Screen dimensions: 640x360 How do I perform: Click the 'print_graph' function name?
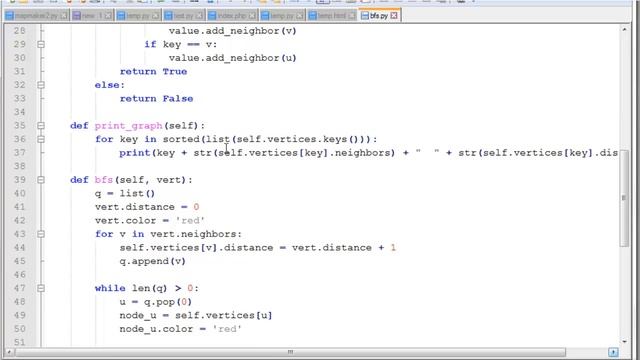point(129,126)
